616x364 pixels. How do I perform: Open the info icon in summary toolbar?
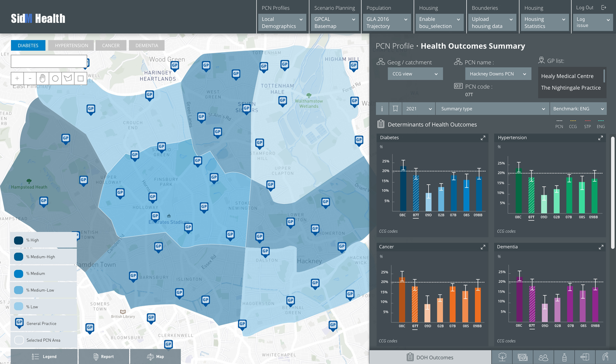coord(382,109)
